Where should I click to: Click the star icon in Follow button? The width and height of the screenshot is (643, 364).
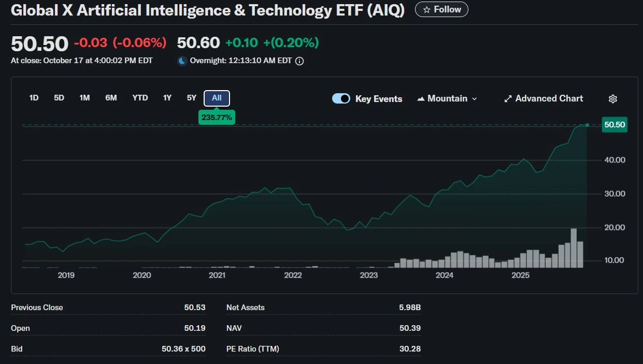tap(427, 10)
